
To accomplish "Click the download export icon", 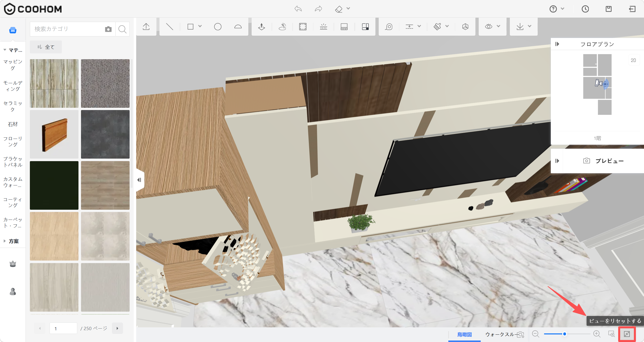I will [520, 27].
